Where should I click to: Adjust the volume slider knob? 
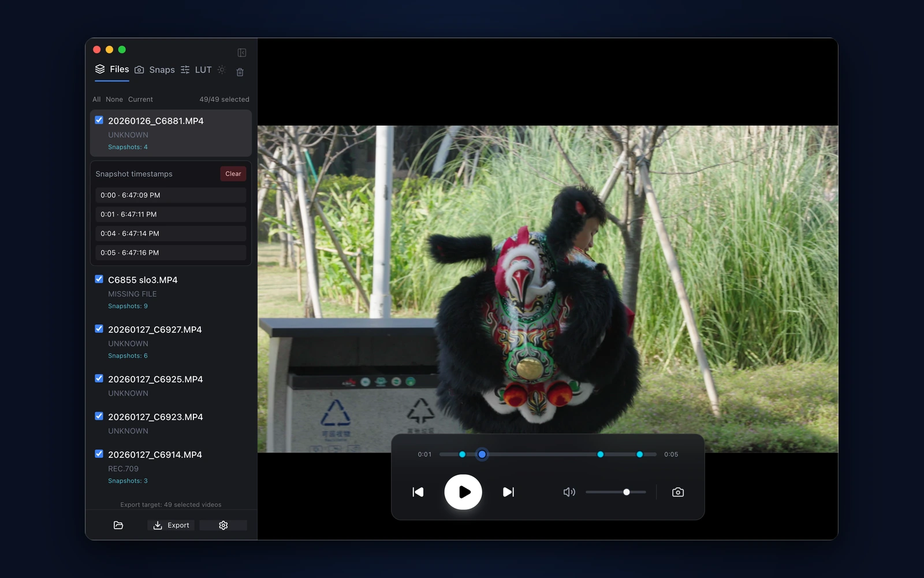pyautogui.click(x=627, y=492)
